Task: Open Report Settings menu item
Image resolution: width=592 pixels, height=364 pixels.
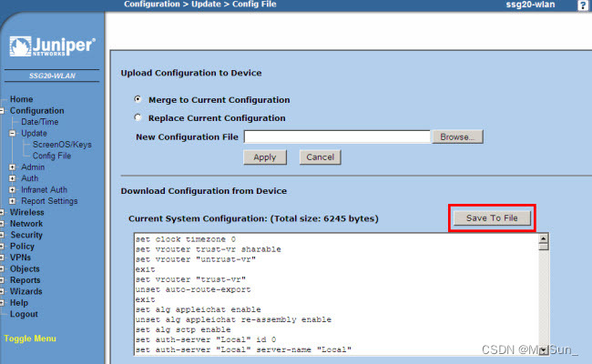Action: 49,201
